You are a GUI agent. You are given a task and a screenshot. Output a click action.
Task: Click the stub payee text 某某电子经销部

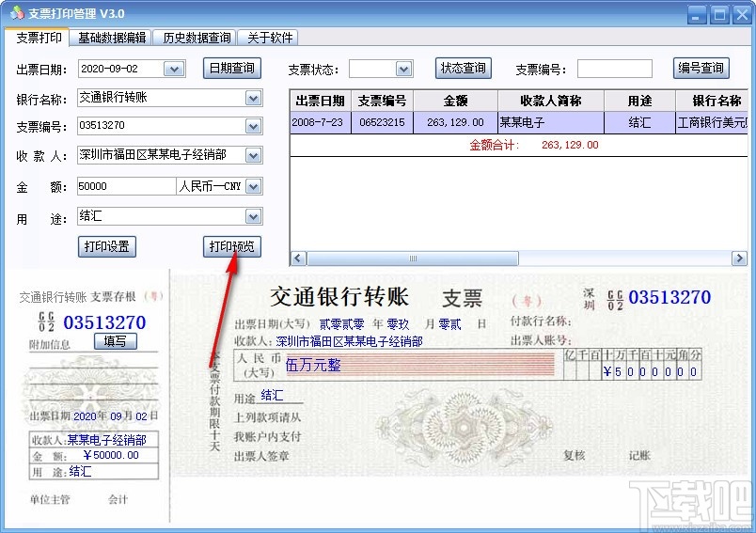(x=106, y=440)
